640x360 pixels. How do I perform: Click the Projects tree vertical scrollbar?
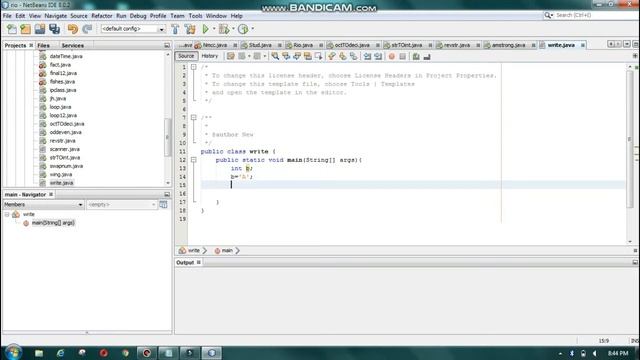[168, 119]
